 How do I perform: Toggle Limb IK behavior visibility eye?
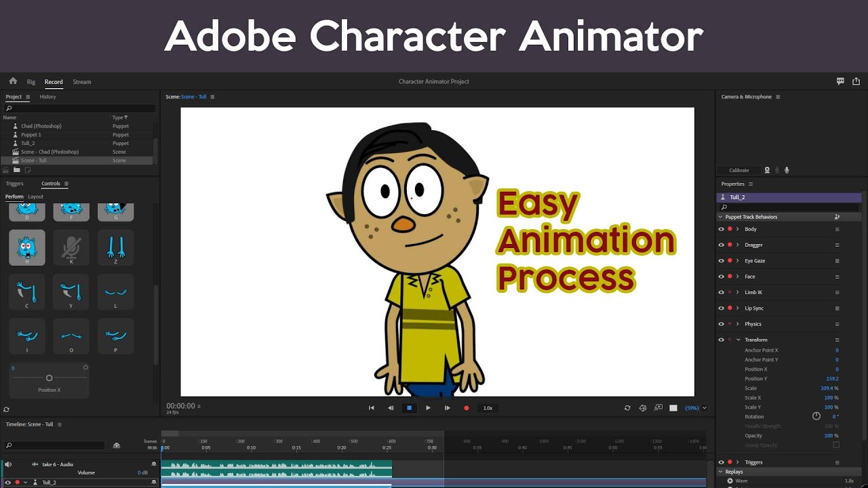point(721,292)
